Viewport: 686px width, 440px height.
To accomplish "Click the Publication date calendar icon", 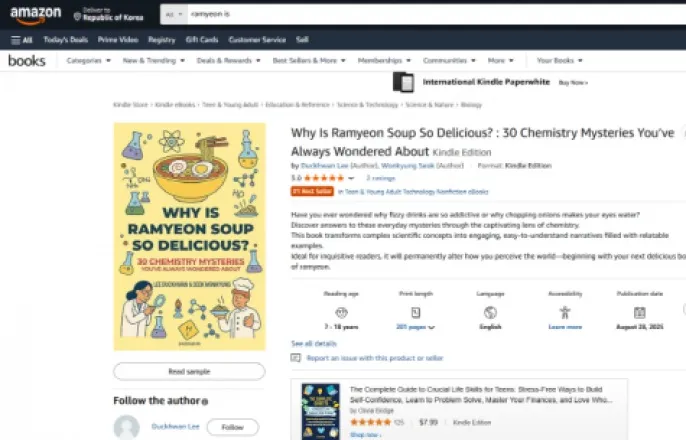I will [x=640, y=312].
